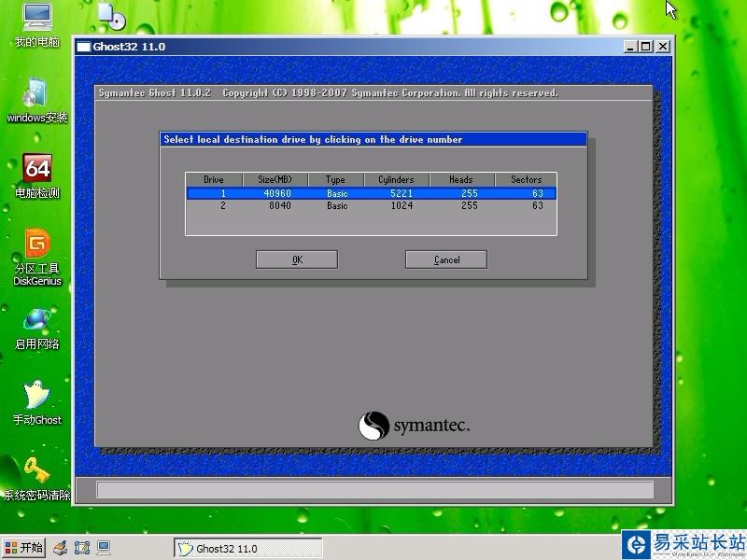Select drive 1 row with 40960 MB
The height and width of the screenshot is (560, 747).
(x=371, y=193)
